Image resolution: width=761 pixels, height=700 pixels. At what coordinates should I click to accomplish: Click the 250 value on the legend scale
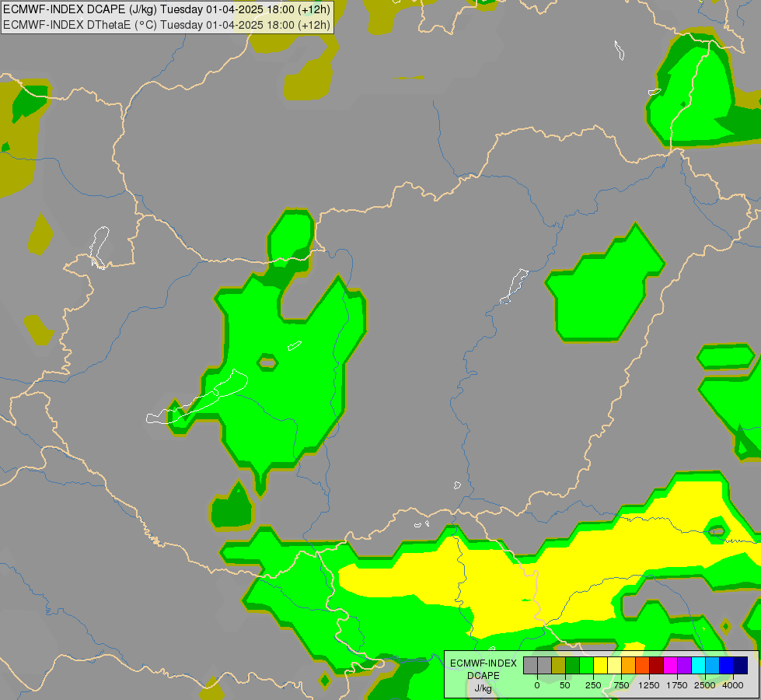point(593,685)
